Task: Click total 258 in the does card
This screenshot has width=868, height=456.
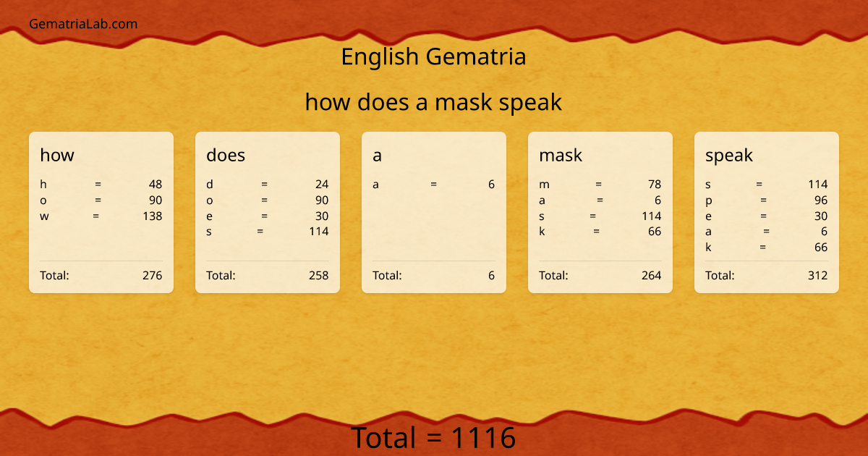Action: (x=319, y=275)
